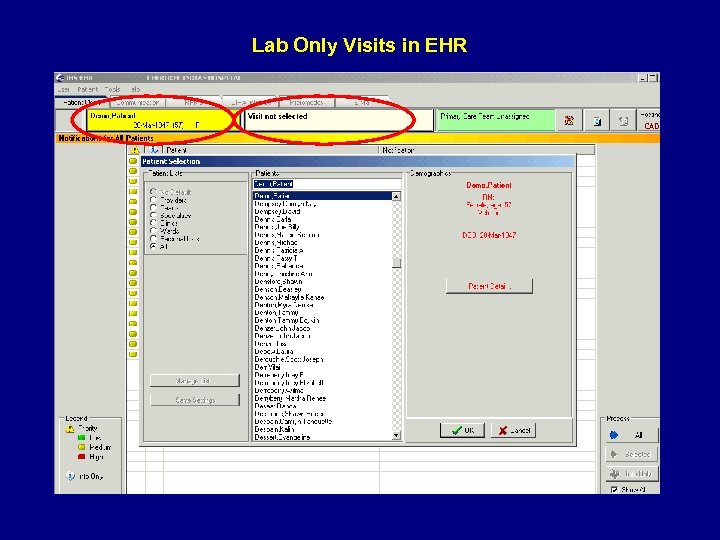The image size is (720, 540).
Task: Open the Tools menu
Action: (x=112, y=89)
